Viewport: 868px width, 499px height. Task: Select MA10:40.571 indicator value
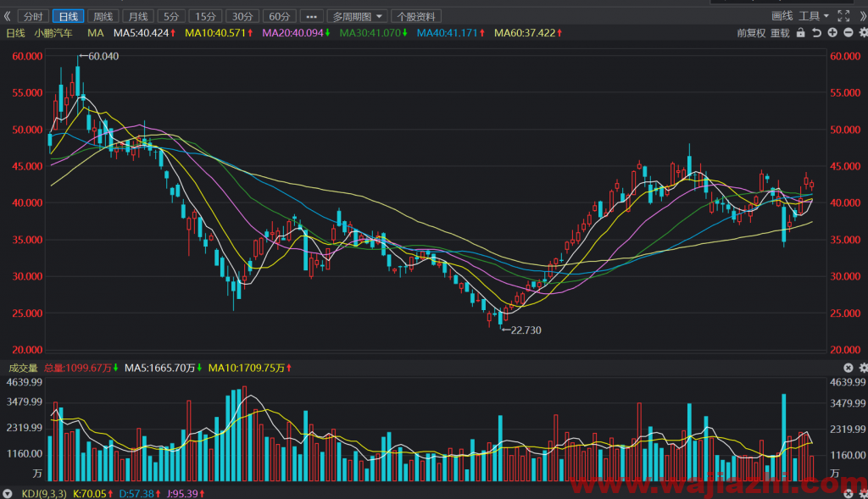tap(218, 33)
